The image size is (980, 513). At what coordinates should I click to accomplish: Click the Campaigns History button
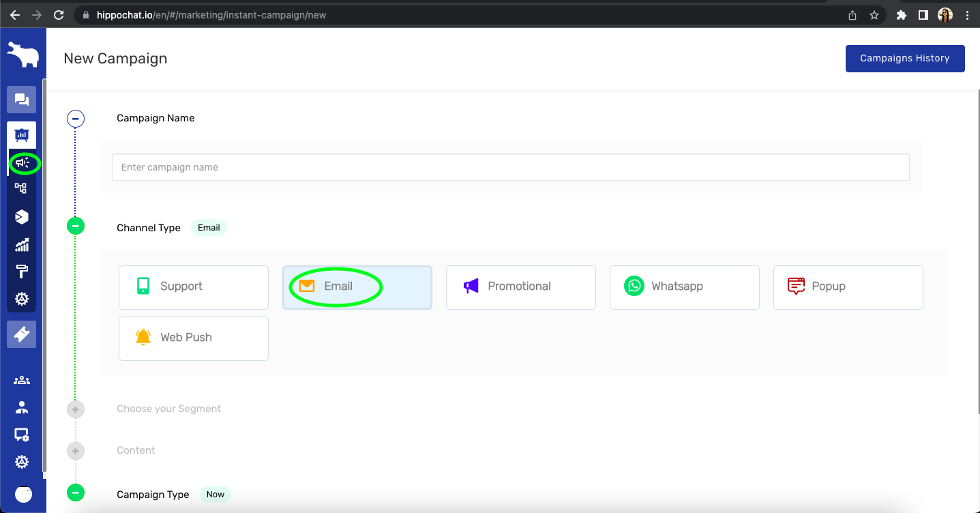click(904, 59)
